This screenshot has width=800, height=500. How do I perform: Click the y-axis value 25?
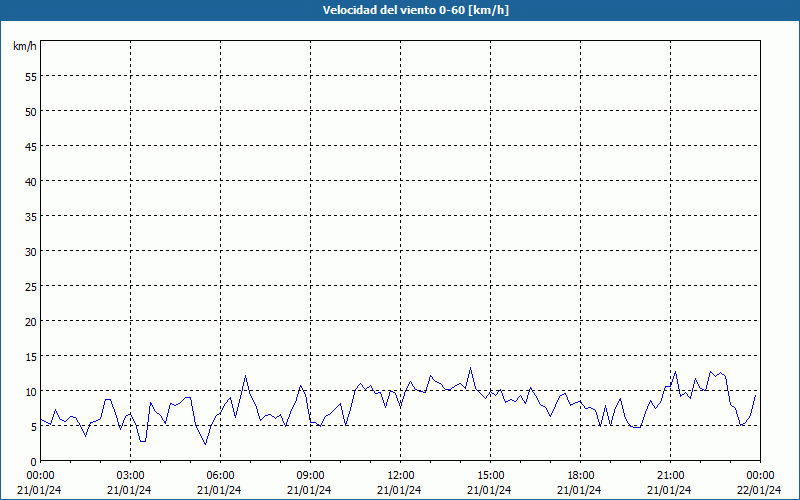[x=31, y=287]
